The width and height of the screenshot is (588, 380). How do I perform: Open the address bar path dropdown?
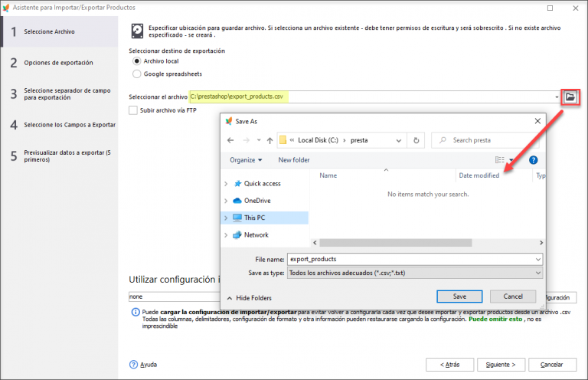pyautogui.click(x=399, y=140)
